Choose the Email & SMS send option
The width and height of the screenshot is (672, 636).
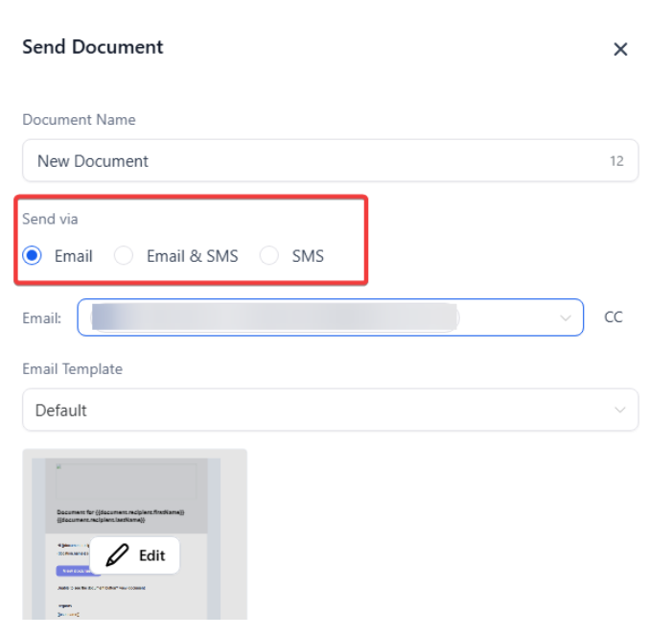pyautogui.click(x=124, y=256)
